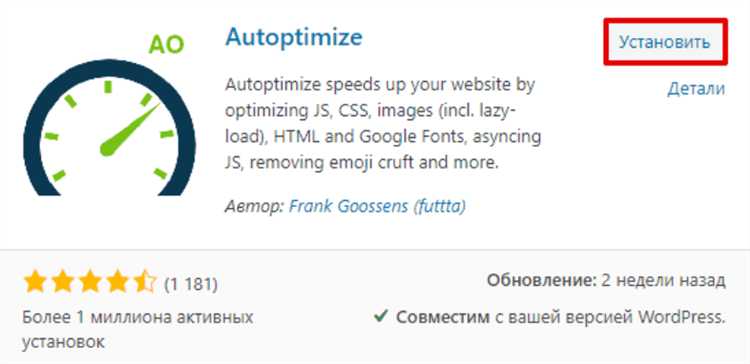
Task: Click the green compatibility checkmark icon
Action: 381,316
